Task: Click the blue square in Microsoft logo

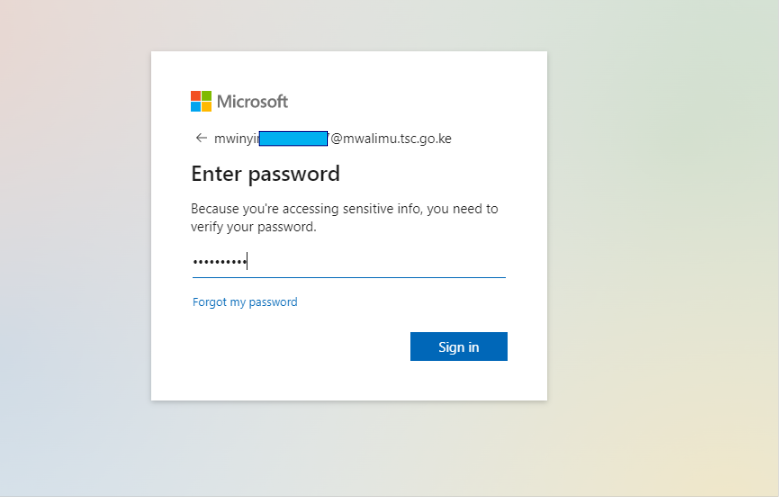Action: tap(196, 106)
